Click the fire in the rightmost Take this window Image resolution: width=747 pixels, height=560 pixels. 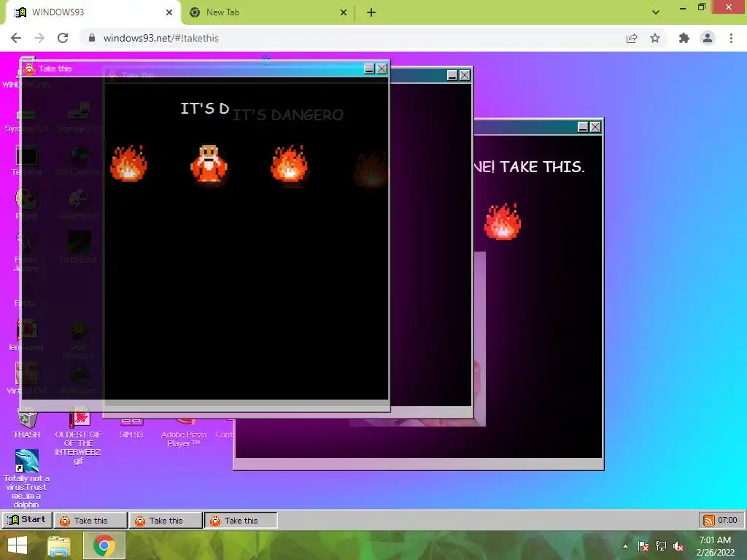pos(502,222)
